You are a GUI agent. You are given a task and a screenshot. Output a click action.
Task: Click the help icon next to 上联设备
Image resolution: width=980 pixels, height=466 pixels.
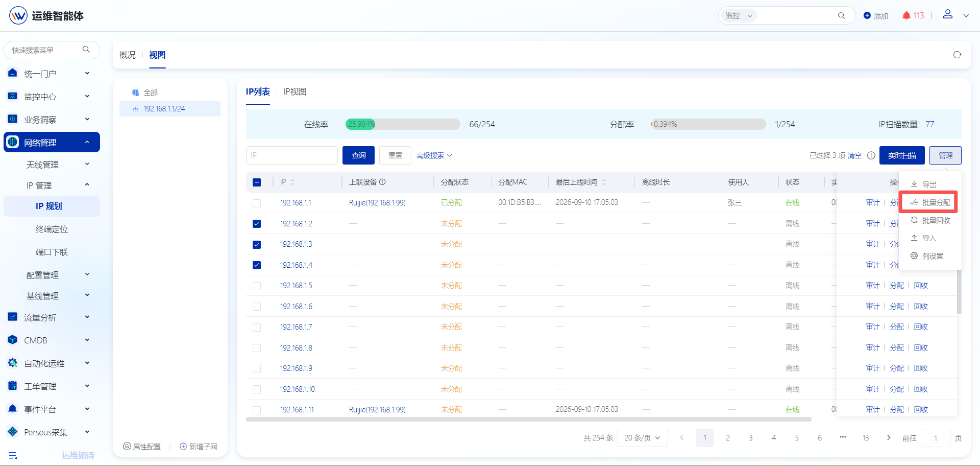(382, 182)
